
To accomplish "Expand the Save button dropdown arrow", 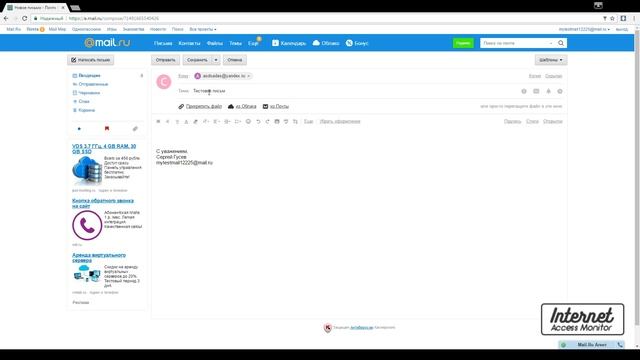I will tap(216, 60).
